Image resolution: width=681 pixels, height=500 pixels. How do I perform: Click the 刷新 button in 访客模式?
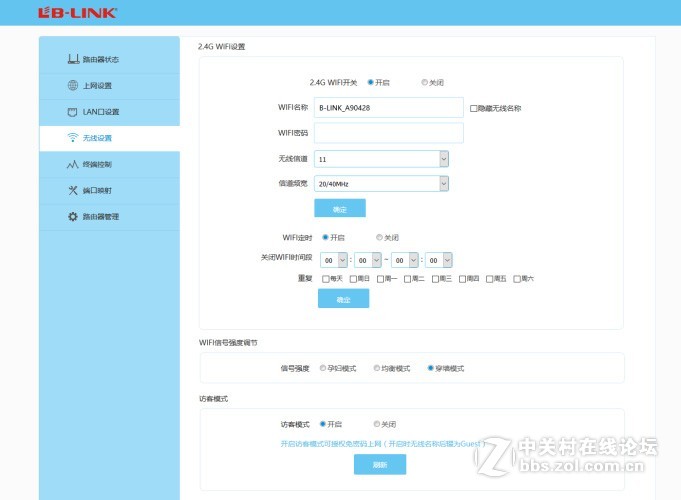tap(379, 464)
